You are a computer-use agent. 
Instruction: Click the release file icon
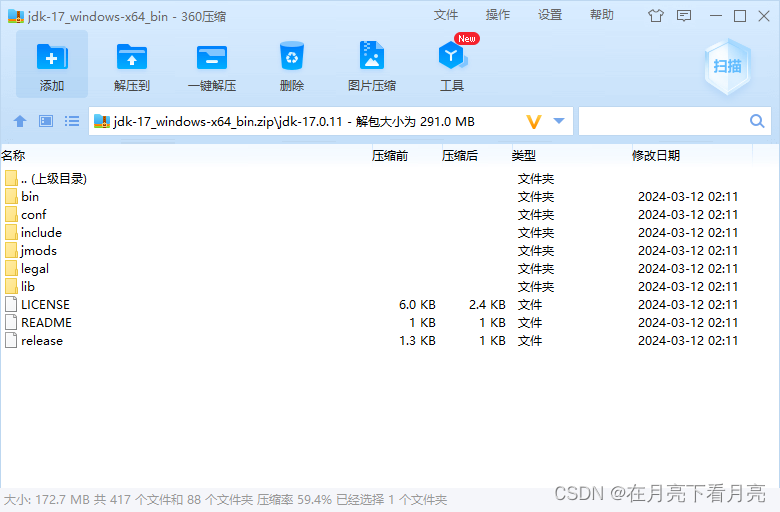pos(11,340)
